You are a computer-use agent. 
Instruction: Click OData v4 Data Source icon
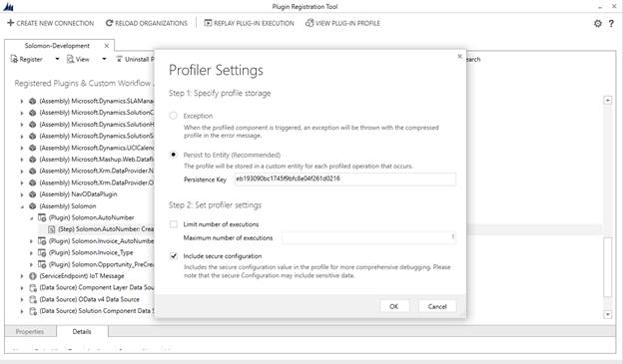pyautogui.click(x=33, y=299)
